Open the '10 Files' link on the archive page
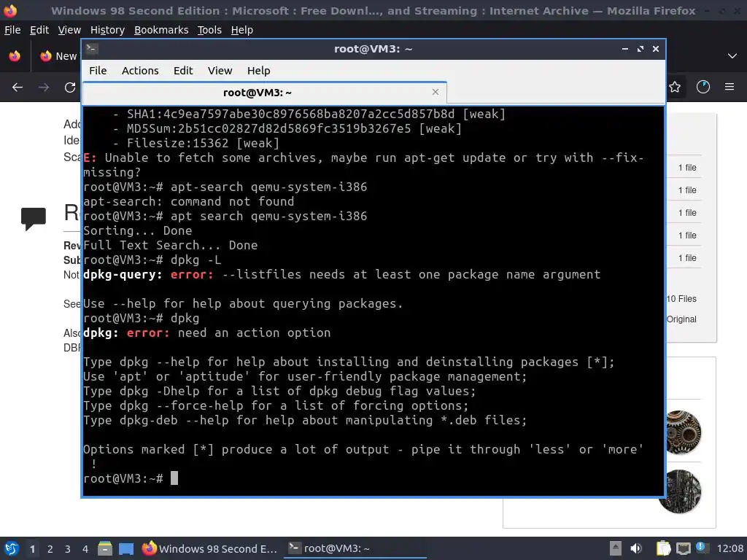The height and width of the screenshot is (560, 747). coord(682,298)
